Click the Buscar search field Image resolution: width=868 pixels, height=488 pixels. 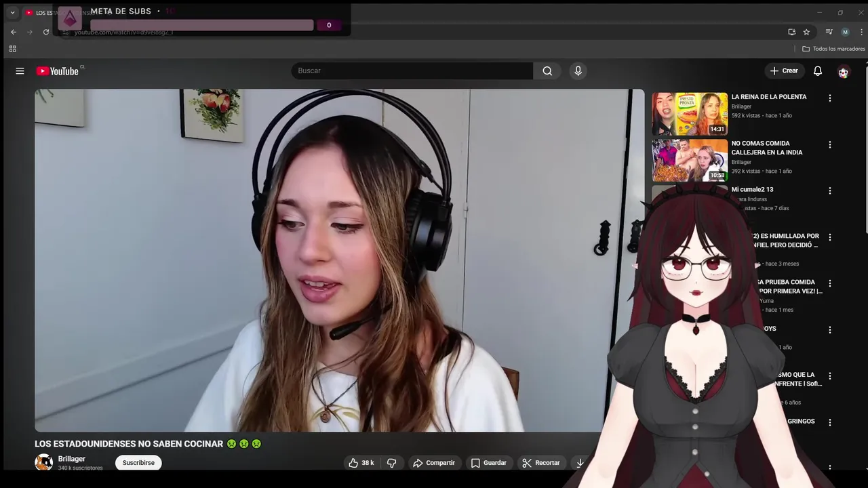click(412, 70)
